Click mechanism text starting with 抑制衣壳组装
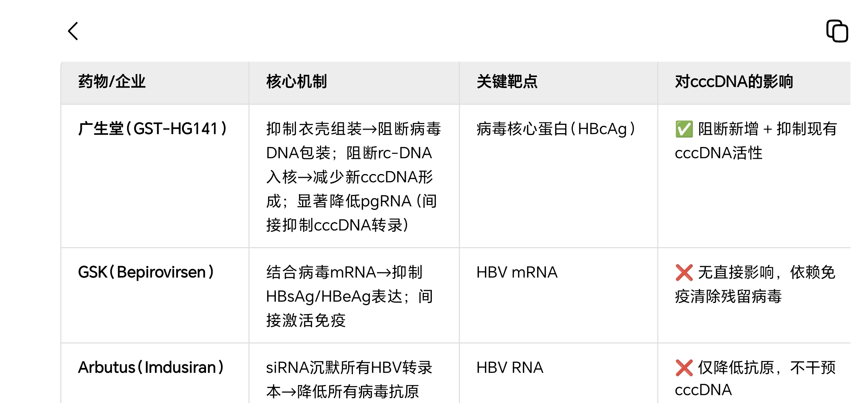Screen dimensions: 868x403 coord(353,177)
